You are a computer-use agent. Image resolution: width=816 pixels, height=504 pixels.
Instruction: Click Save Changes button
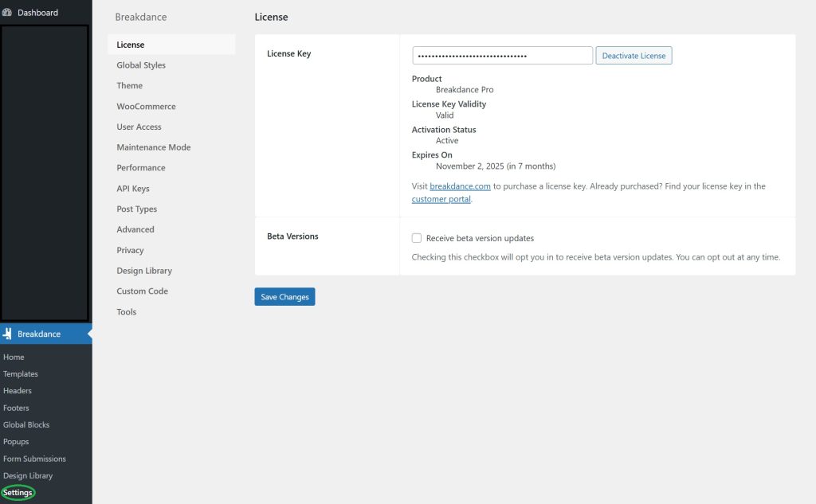click(284, 296)
